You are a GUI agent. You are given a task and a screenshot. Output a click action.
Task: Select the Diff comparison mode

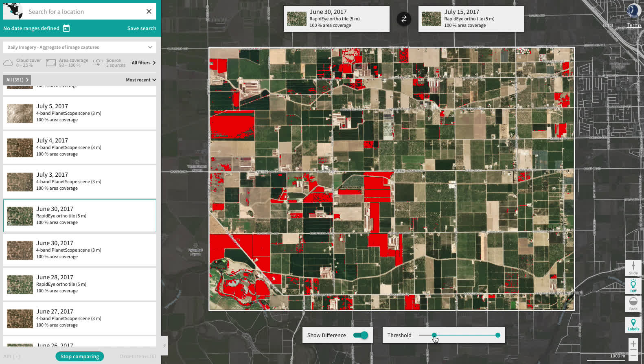633,286
